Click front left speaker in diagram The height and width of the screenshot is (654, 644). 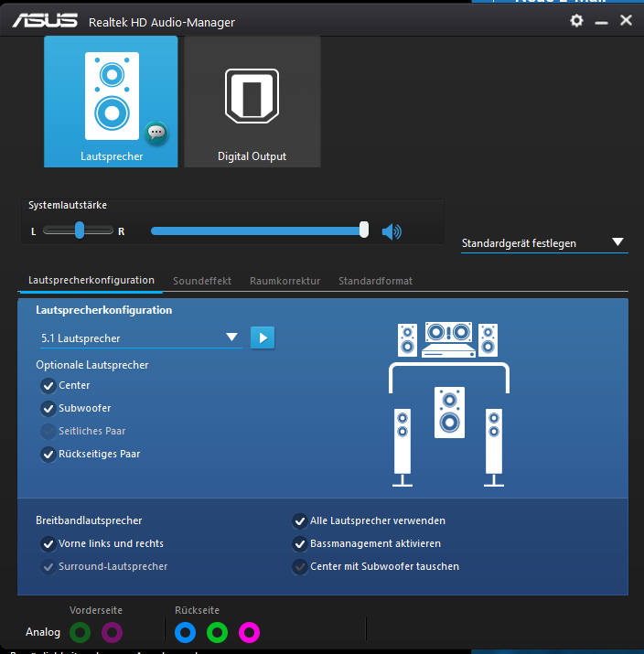(x=407, y=340)
